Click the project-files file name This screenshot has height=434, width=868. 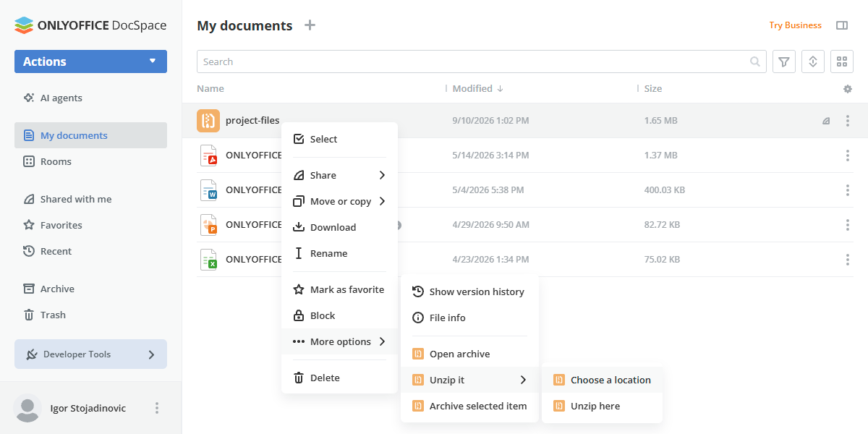(x=252, y=121)
